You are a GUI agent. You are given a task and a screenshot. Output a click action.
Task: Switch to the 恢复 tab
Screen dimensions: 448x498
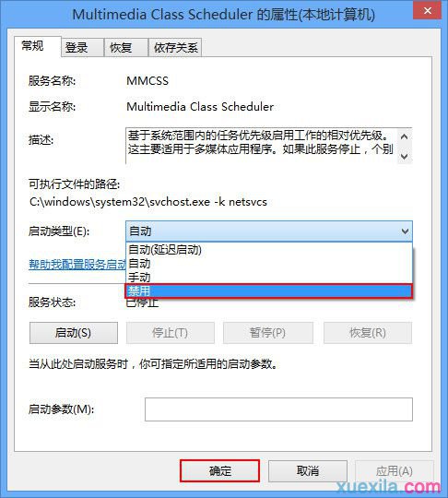tap(126, 48)
